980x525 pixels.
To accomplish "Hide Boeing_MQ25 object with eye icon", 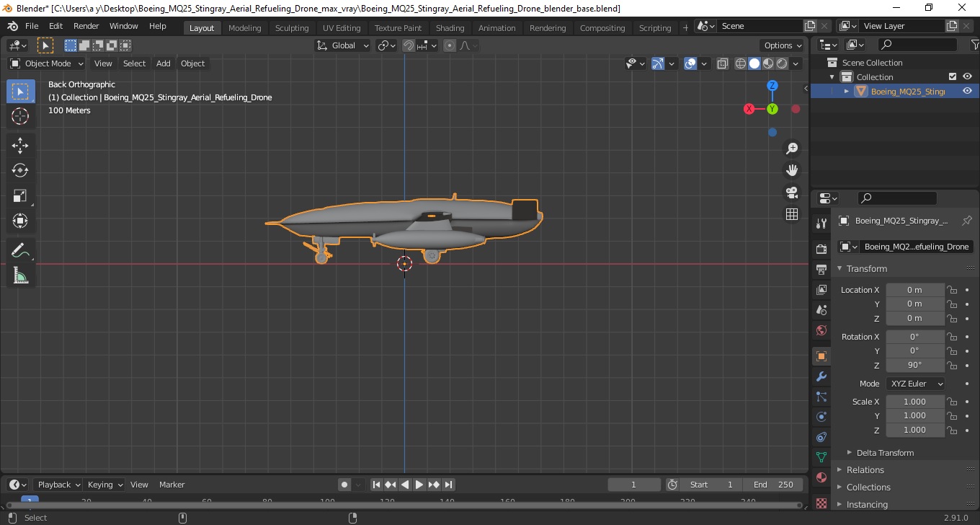I will (x=967, y=91).
